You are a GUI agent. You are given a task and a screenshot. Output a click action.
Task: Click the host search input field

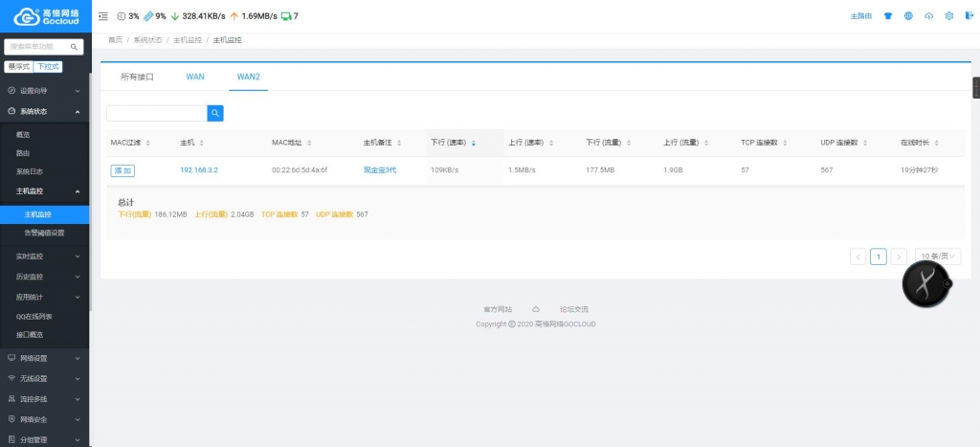coord(157,113)
